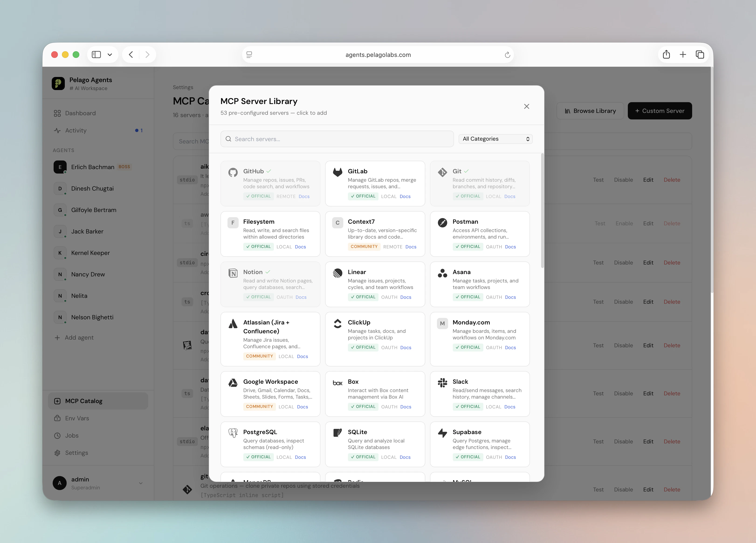756x543 pixels.
Task: Click the PostgreSQL elephant icon
Action: pos(233,433)
